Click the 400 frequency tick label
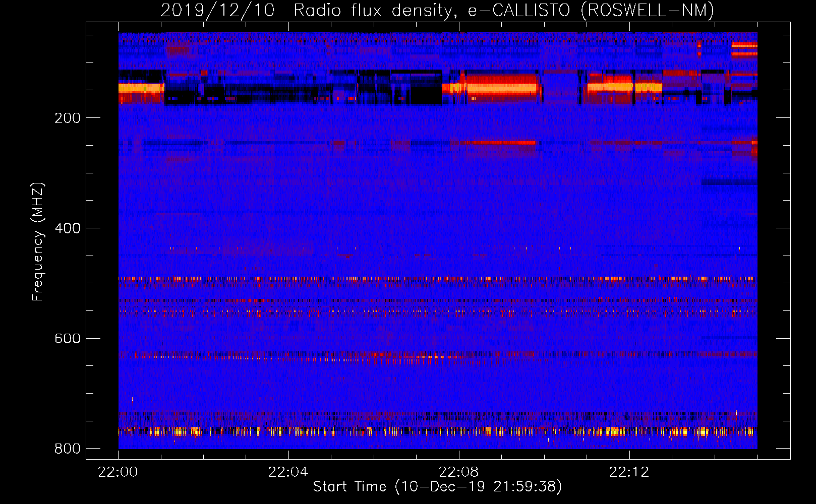The height and width of the screenshot is (504, 816). [x=68, y=228]
